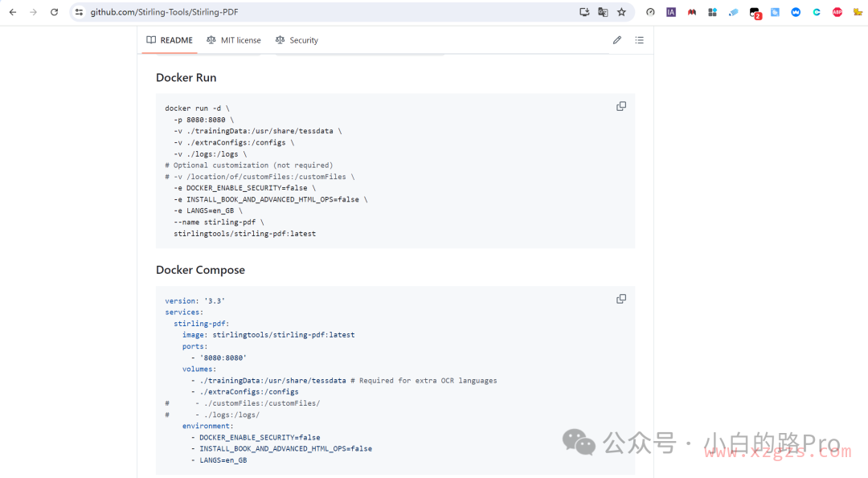Switch to the MIT license tab
The image size is (868, 478).
(x=233, y=40)
